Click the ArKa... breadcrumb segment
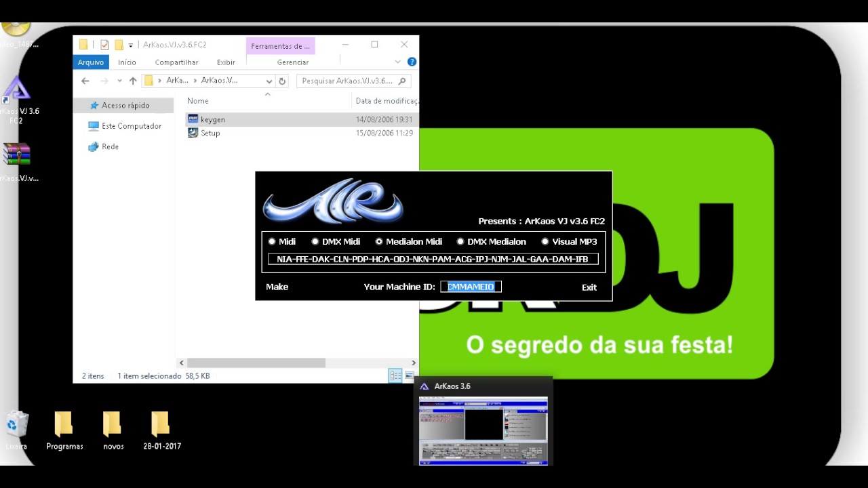The image size is (868, 488). tap(177, 80)
